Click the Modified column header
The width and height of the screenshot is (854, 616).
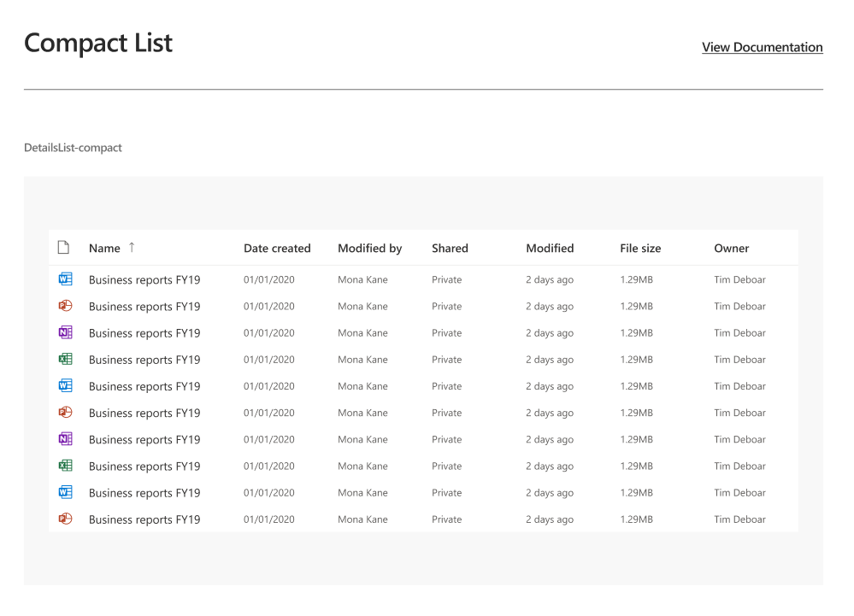pyautogui.click(x=549, y=248)
